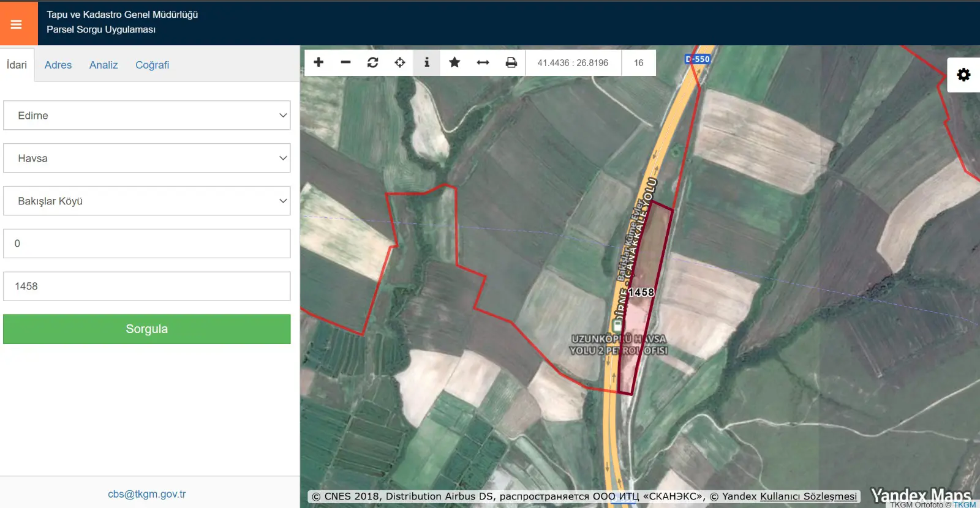Switch to the İdari tab
This screenshot has height=508, width=980.
point(17,65)
